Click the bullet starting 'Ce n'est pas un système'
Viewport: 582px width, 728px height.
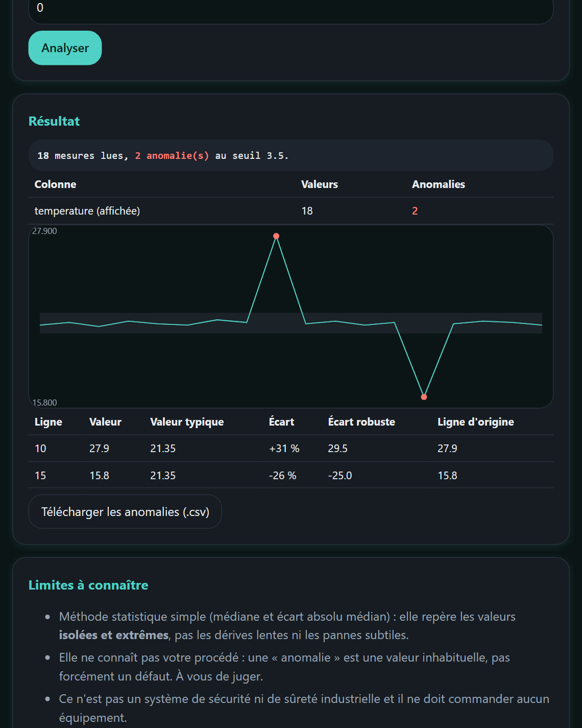pyautogui.click(x=304, y=708)
